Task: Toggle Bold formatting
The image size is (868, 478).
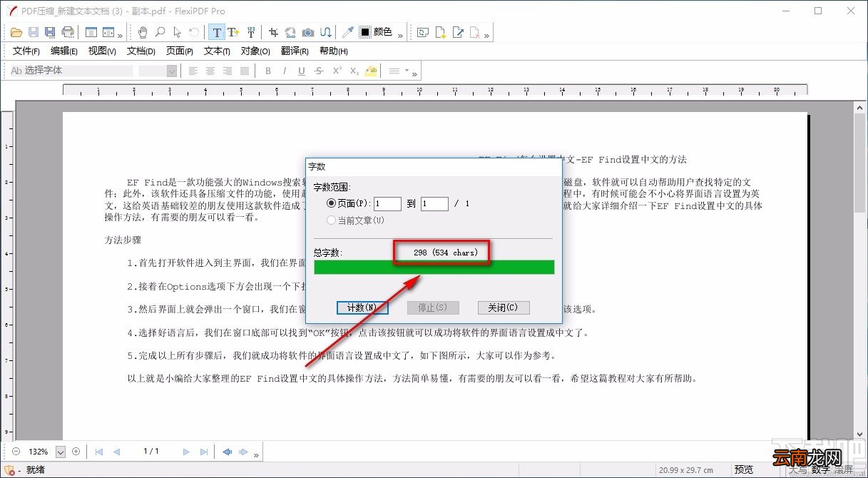Action: tap(268, 71)
